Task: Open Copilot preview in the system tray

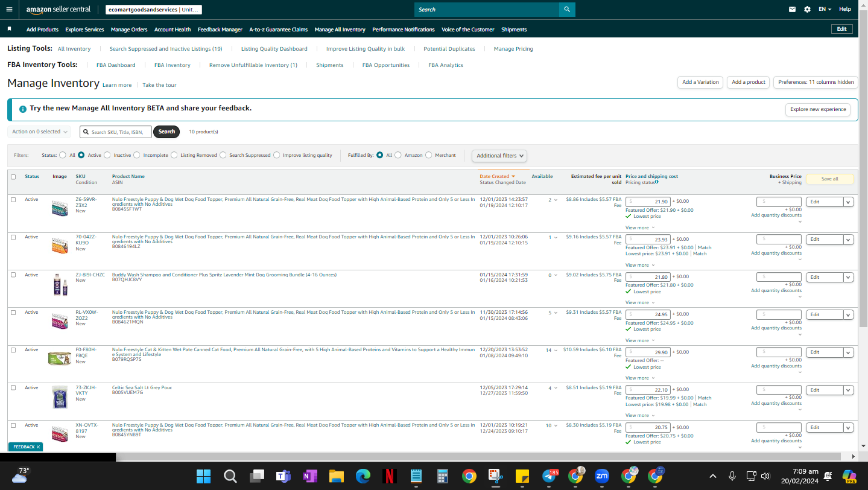Action: 849,476
